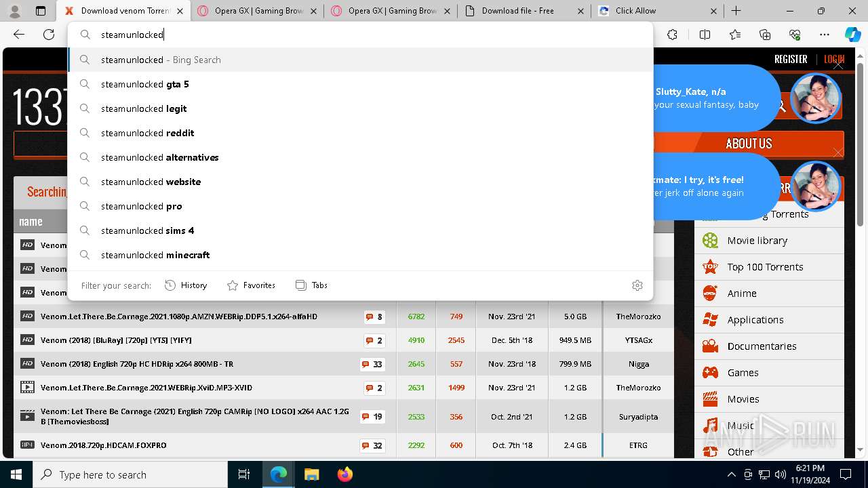Open Venom (2018) BluRay 720p YTS torrent
Viewport: 868px width, 488px height.
116,340
